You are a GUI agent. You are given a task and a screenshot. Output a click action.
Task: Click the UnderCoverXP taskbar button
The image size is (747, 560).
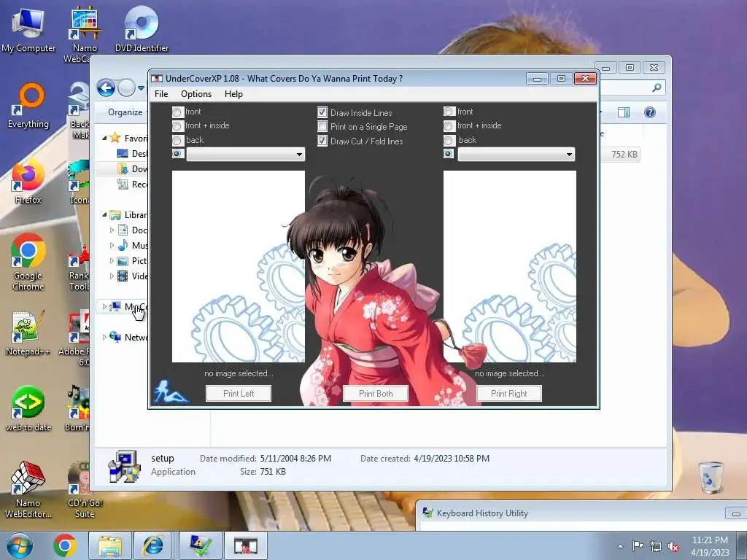pyautogui.click(x=245, y=545)
